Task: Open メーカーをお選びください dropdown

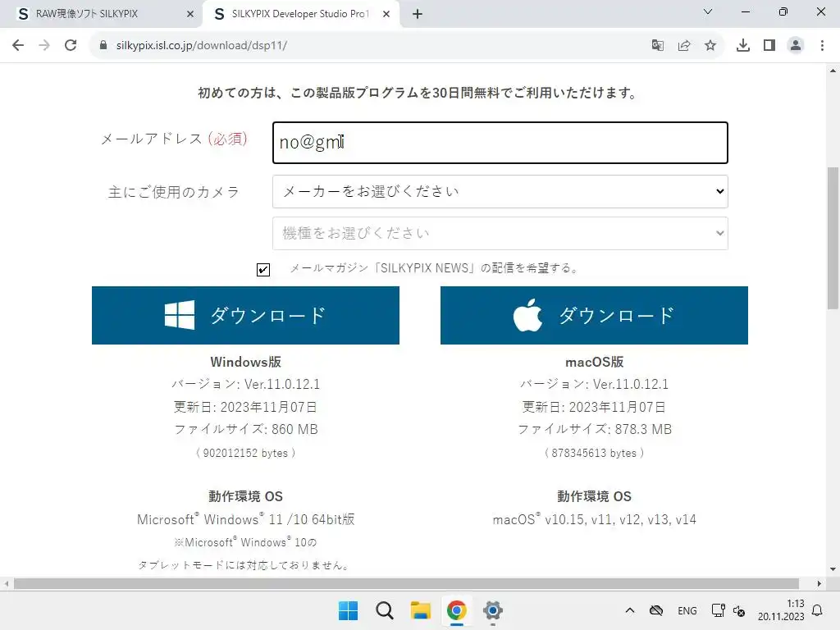Action: (x=500, y=192)
